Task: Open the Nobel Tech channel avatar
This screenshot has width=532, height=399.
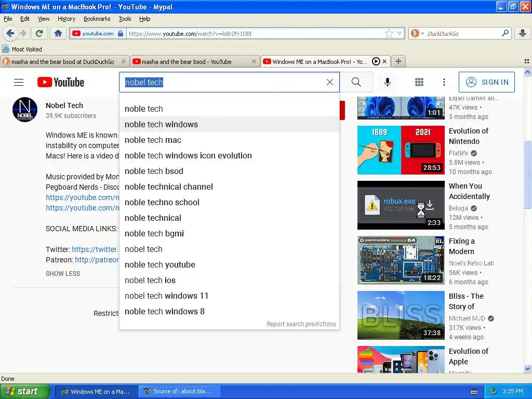Action: [25, 110]
